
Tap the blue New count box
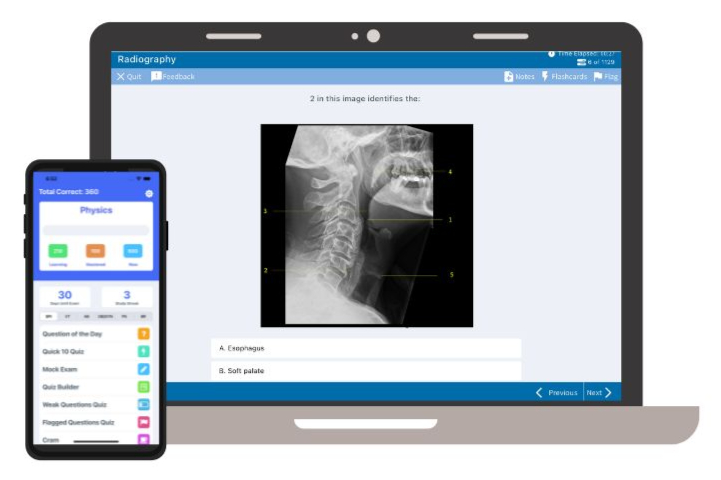pyautogui.click(x=133, y=251)
